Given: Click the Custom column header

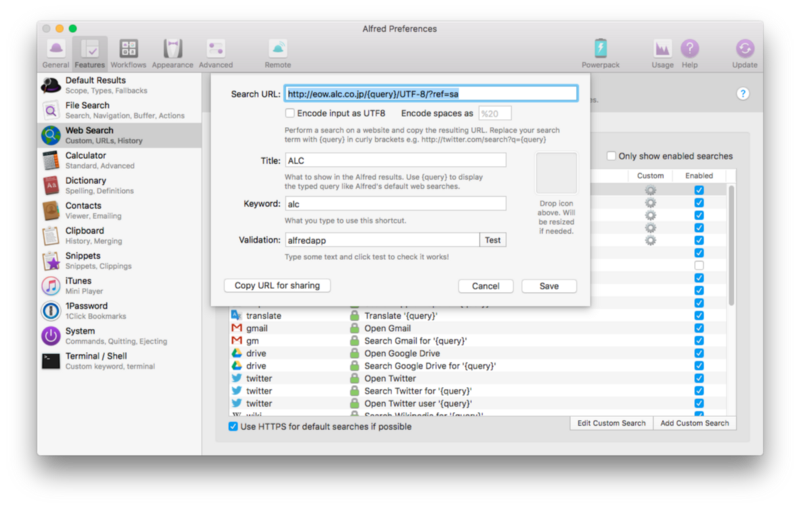Looking at the screenshot, I should click(x=651, y=175).
